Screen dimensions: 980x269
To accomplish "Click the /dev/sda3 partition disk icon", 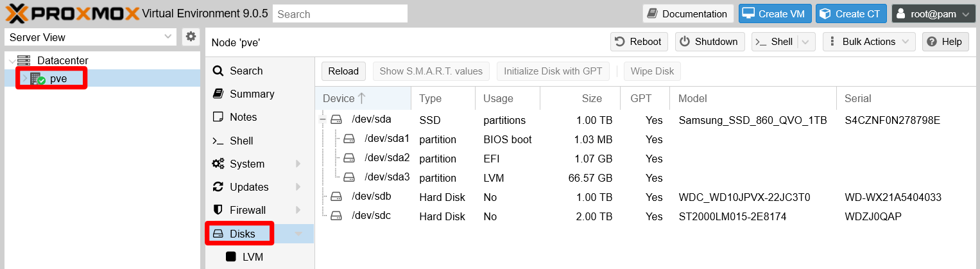I will coord(349,177).
